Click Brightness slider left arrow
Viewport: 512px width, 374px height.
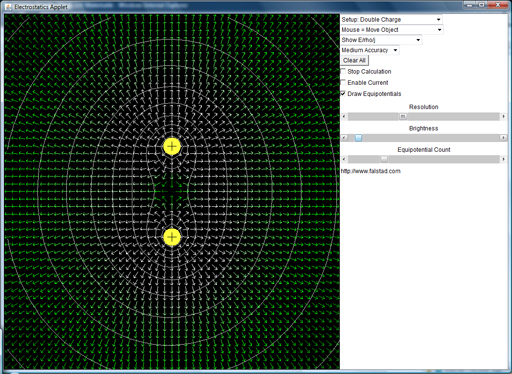(x=344, y=138)
